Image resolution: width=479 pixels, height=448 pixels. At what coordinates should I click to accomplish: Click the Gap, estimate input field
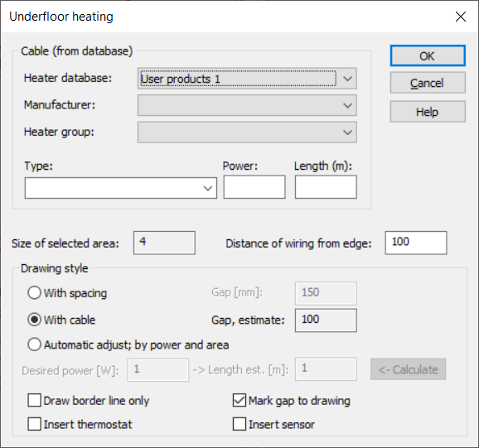[326, 320]
